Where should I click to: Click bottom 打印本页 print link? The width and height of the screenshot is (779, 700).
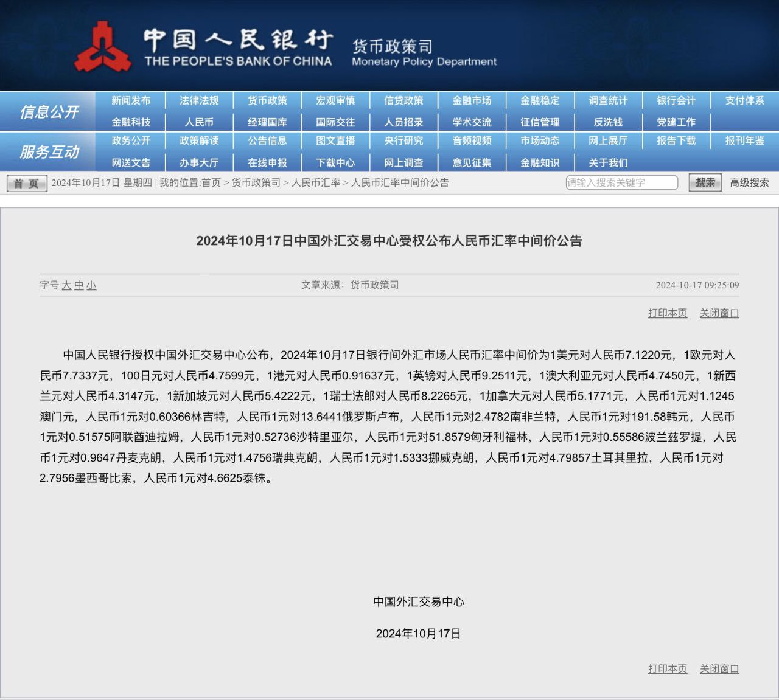coord(668,669)
